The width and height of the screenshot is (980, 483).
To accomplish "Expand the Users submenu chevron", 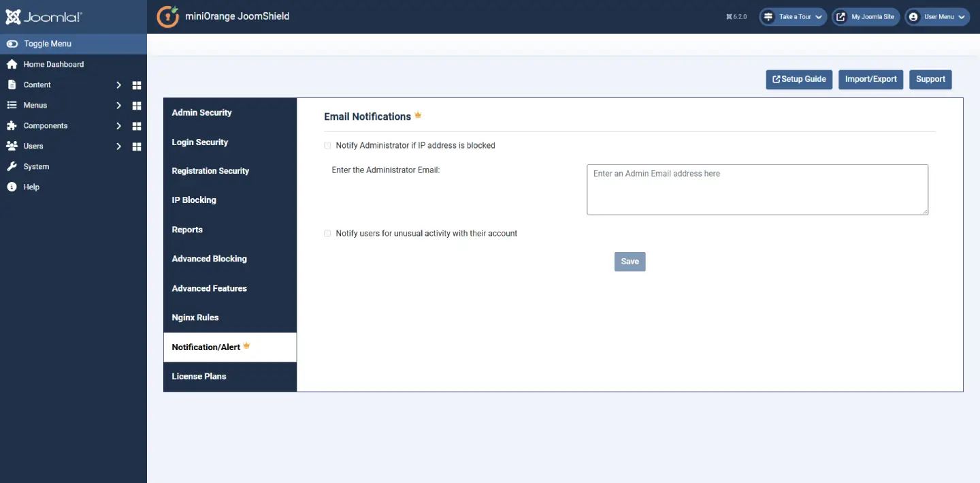I will (x=118, y=146).
